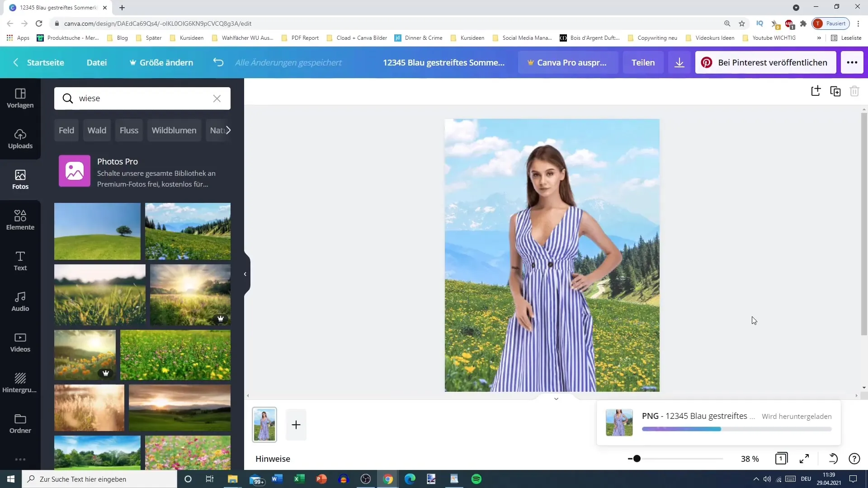
Task: Open the Elemente sidebar panel
Action: tap(20, 220)
